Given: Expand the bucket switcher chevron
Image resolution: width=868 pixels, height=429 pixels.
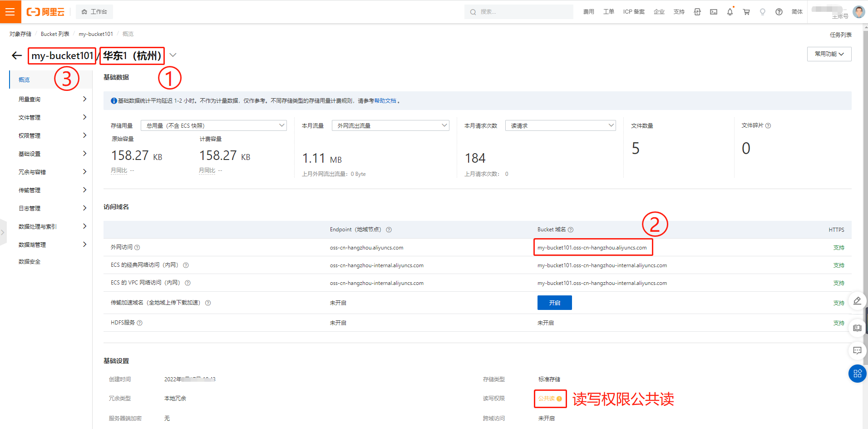Looking at the screenshot, I should (173, 55).
